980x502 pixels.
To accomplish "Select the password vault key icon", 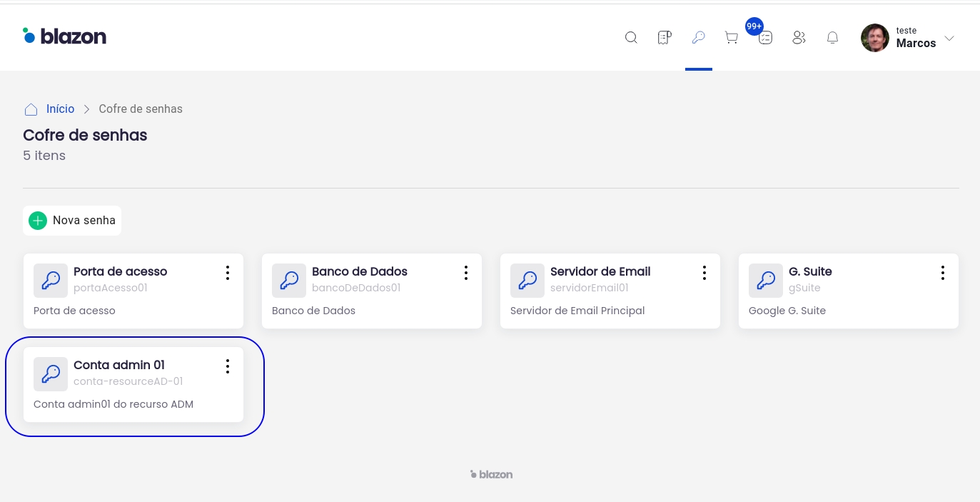I will [699, 38].
